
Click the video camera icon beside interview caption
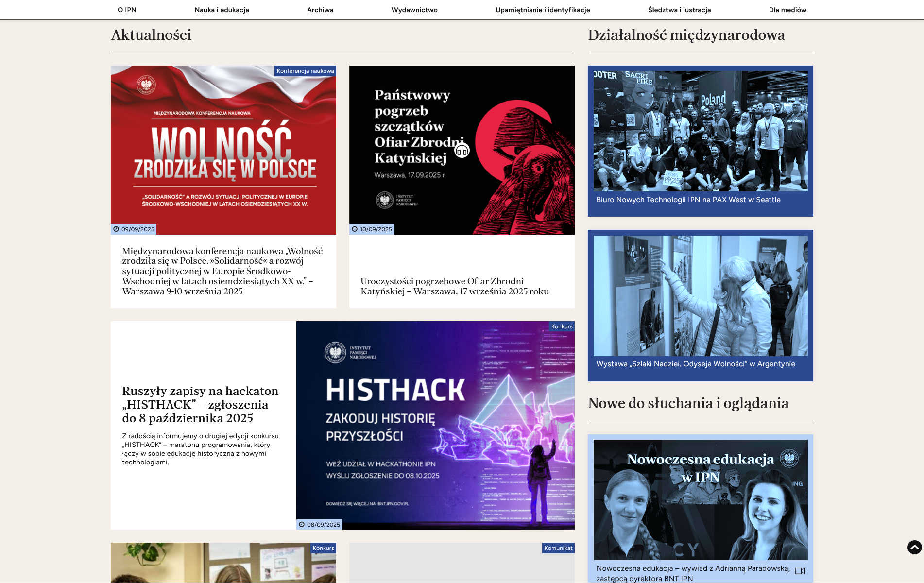800,571
